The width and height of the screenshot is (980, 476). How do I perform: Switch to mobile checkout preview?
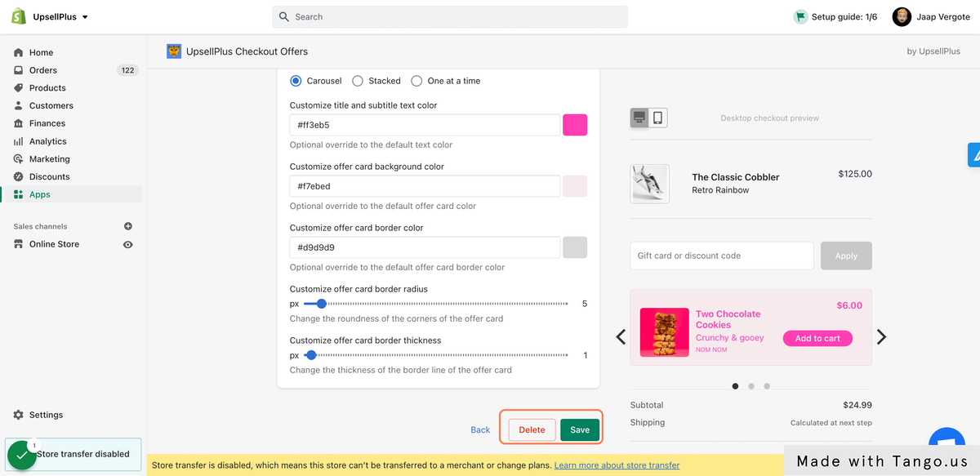(658, 118)
